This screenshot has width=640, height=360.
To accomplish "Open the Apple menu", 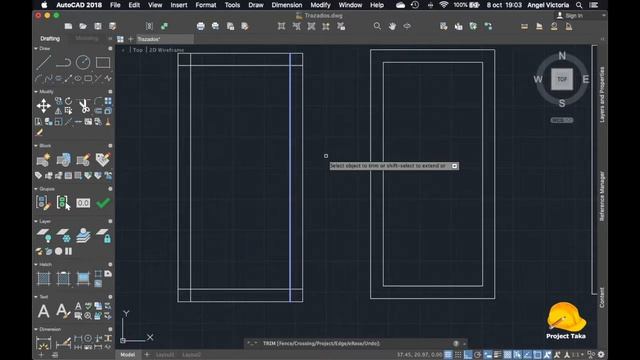I will 44,5.
